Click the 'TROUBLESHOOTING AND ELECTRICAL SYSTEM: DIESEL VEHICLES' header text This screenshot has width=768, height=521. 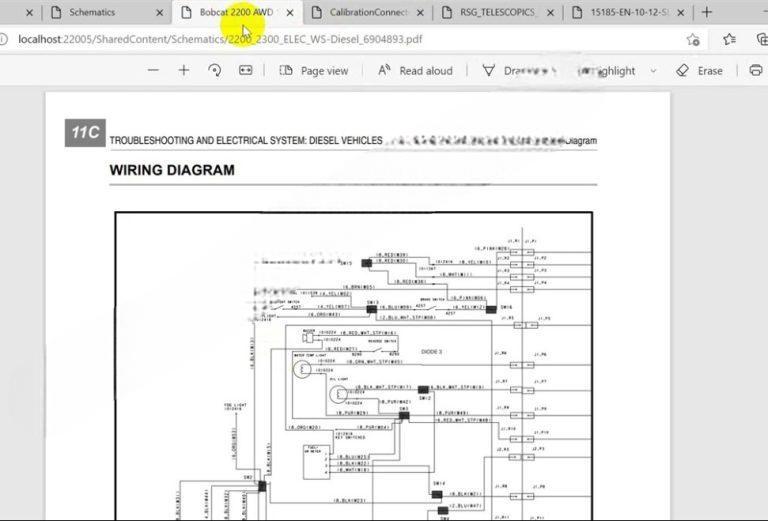[246, 141]
